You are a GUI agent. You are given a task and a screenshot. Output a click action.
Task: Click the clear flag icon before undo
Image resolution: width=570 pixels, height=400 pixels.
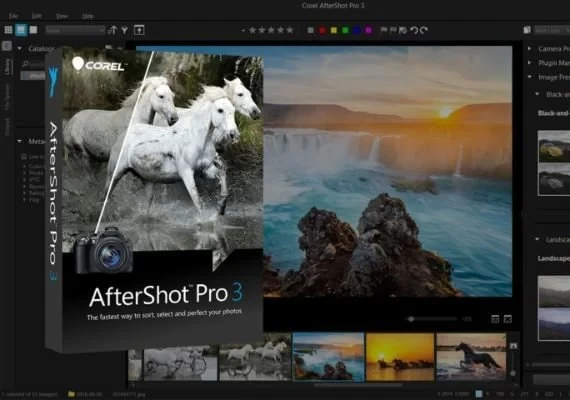(403, 30)
